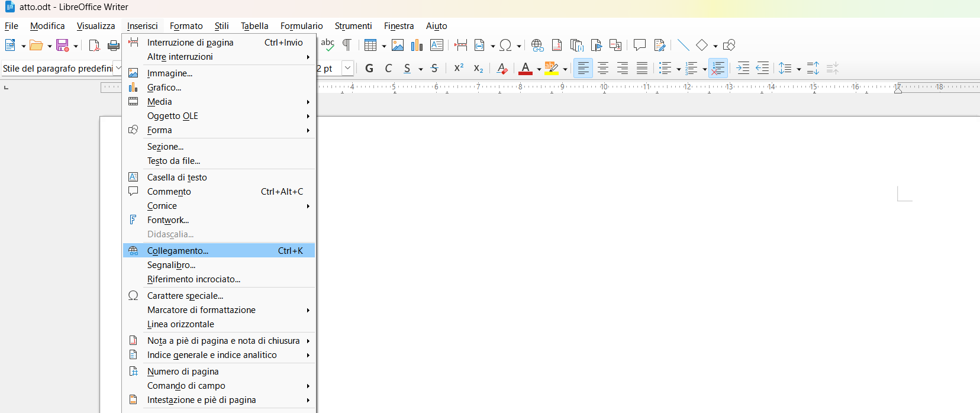The image size is (980, 413).
Task: Choose Carattere speciale... menu entry
Action: (x=219, y=295)
